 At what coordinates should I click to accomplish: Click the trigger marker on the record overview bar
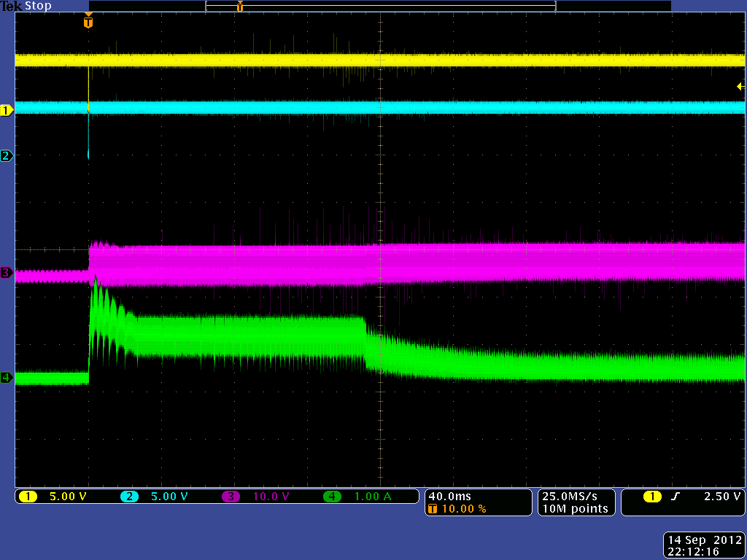[x=240, y=6]
